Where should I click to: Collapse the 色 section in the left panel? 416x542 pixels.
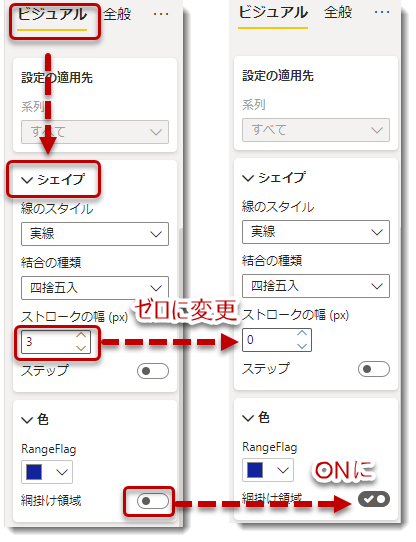pyautogui.click(x=27, y=420)
